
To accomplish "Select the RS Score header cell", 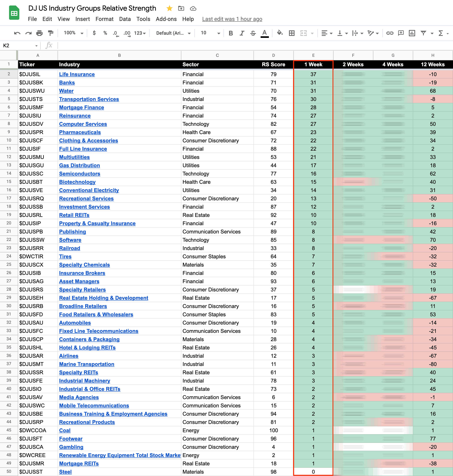I will point(273,64).
